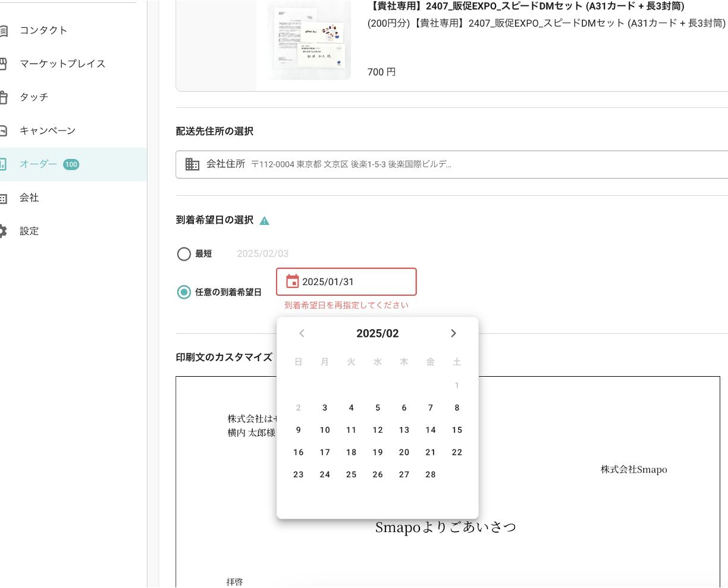The image size is (728, 588).
Task: Choose February 7 in the calendar
Action: pos(431,408)
